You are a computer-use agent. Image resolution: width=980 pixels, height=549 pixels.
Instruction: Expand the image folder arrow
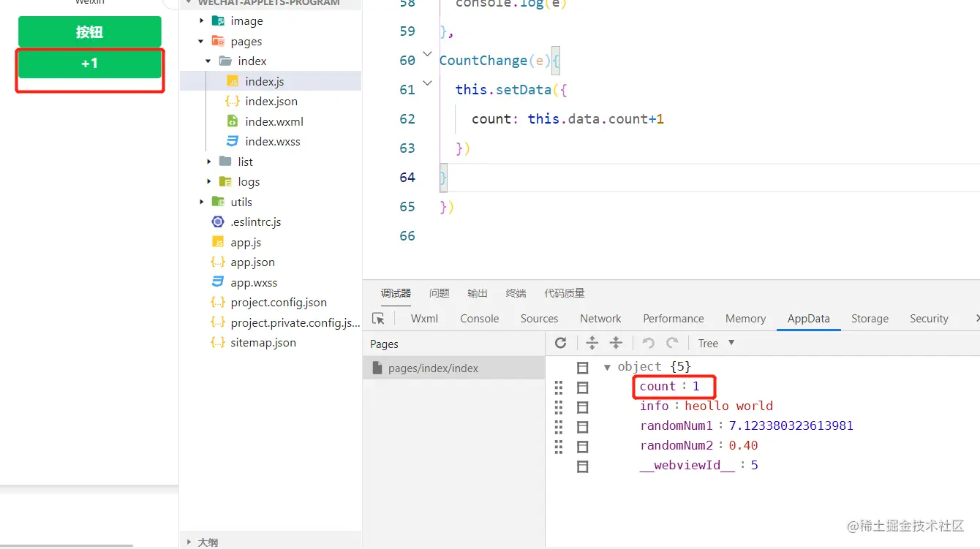[x=202, y=21]
